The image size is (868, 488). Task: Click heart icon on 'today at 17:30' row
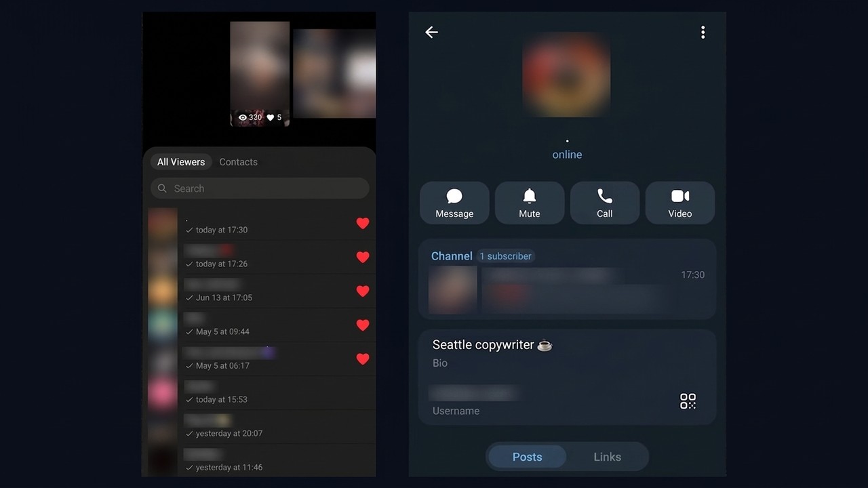tap(363, 223)
